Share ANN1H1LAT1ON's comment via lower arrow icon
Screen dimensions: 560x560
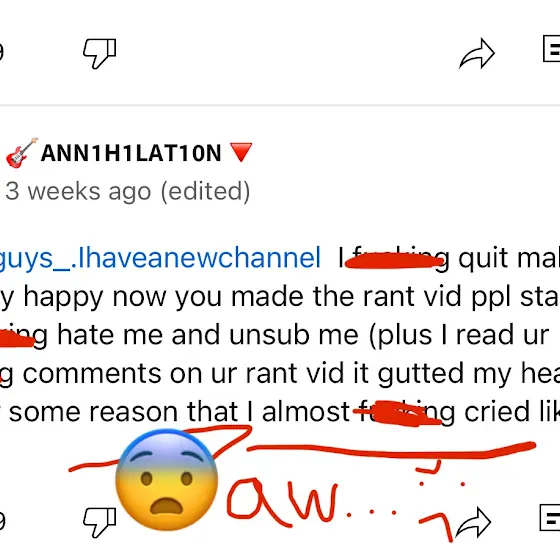473,522
